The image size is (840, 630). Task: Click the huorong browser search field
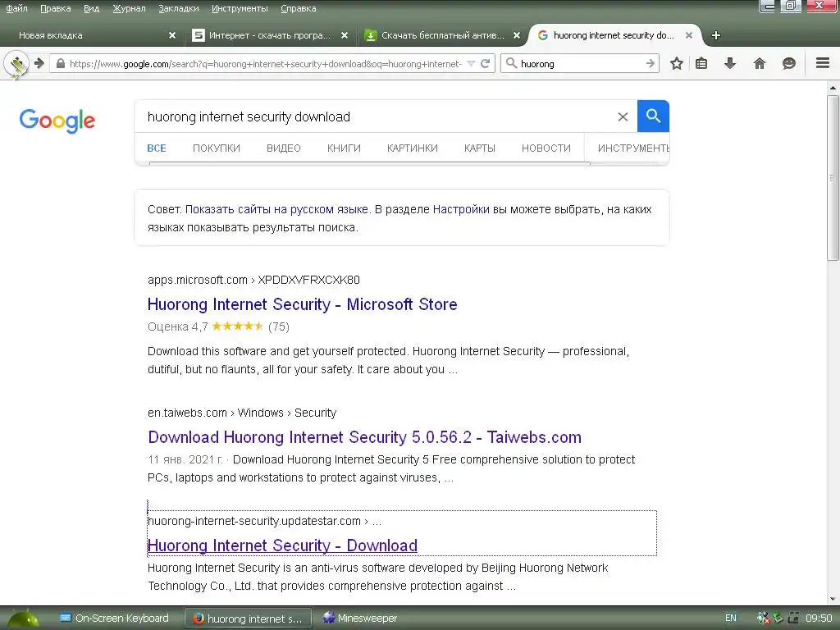(582, 64)
